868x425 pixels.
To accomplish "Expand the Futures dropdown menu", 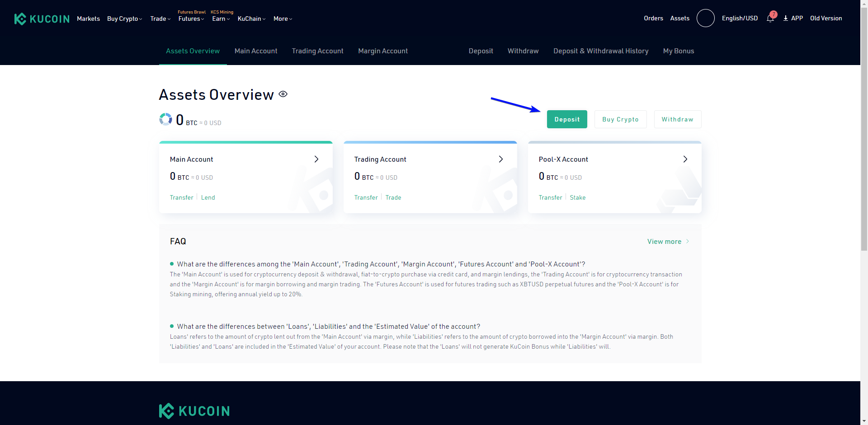I will [191, 19].
